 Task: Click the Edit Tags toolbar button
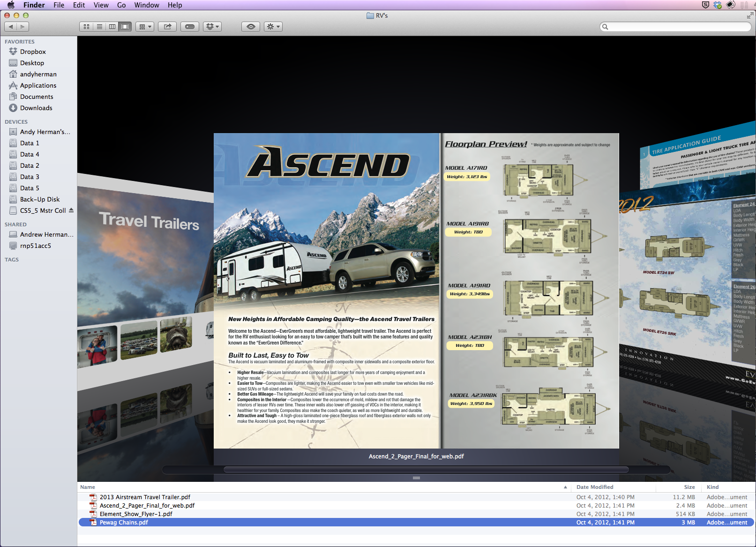click(x=190, y=27)
